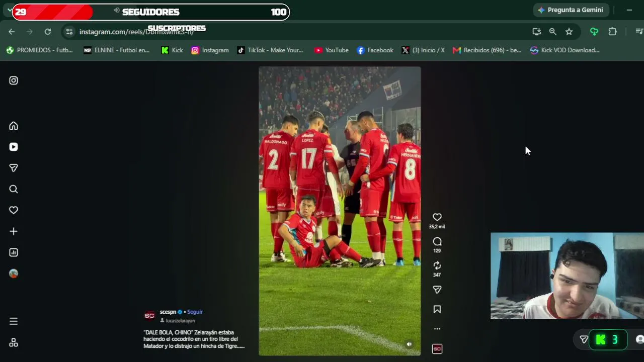Open the green extension icon in toolbar
This screenshot has width=644, height=362.
point(594,32)
